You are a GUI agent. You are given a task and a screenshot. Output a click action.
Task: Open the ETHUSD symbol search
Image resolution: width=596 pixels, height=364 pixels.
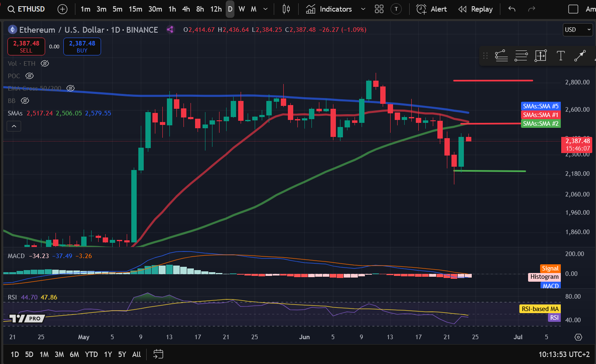click(26, 9)
